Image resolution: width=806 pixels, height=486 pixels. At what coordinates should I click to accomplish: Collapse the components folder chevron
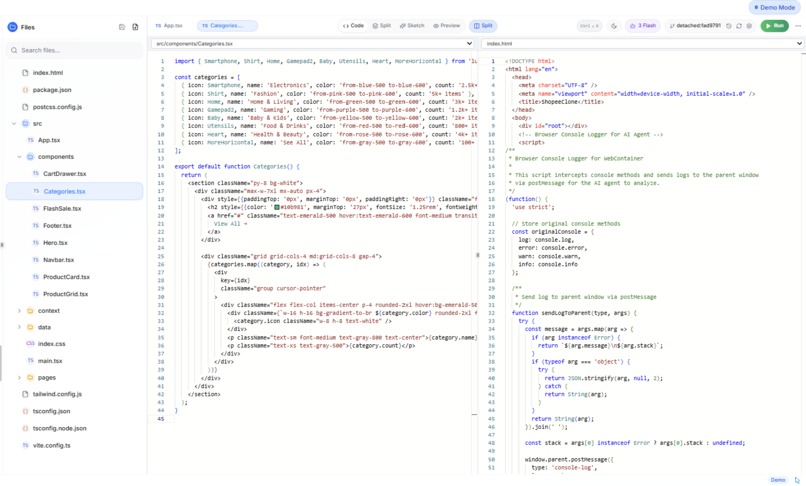20,157
